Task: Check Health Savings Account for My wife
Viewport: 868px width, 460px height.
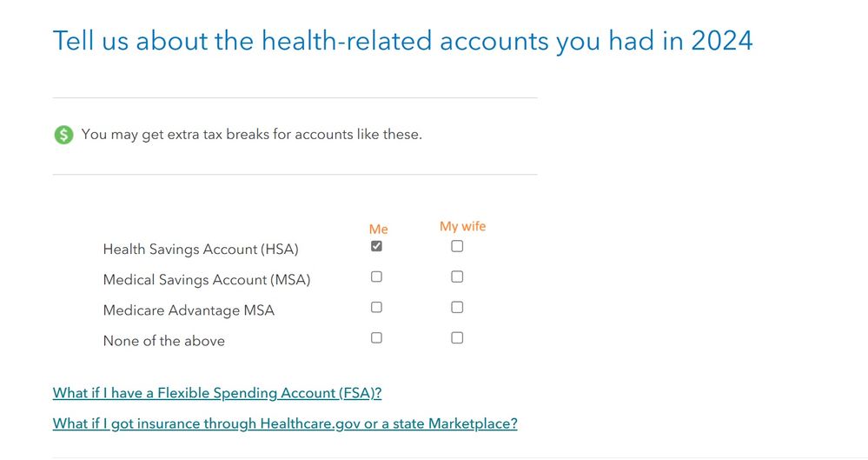Action: click(457, 246)
